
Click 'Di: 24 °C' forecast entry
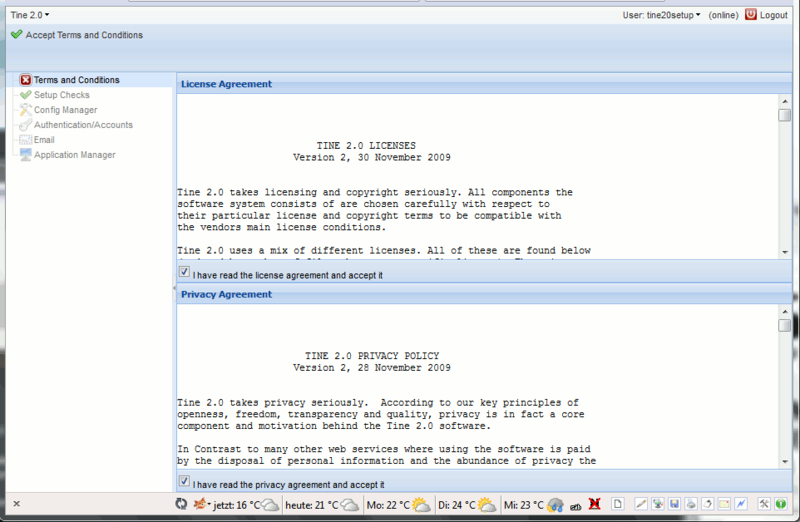pyautogui.click(x=466, y=505)
